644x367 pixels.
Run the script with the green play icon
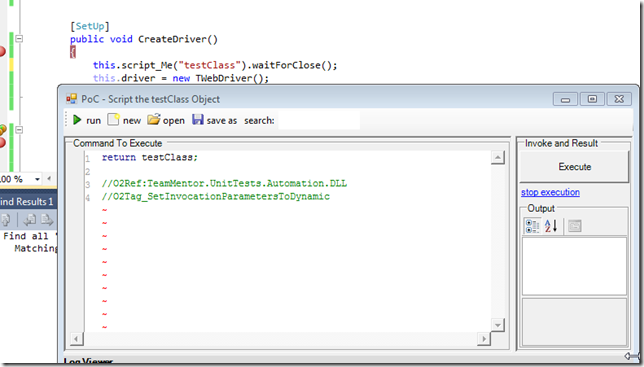pyautogui.click(x=77, y=120)
